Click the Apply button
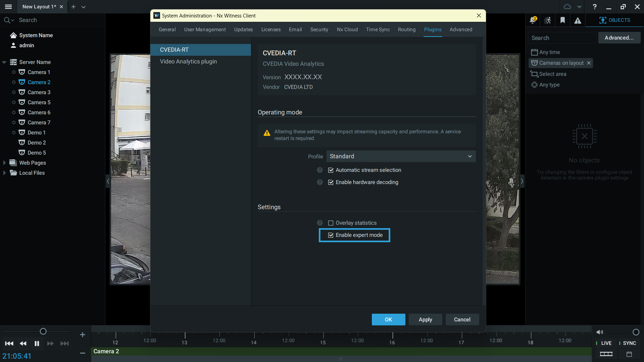This screenshot has width=644, height=362. (425, 320)
